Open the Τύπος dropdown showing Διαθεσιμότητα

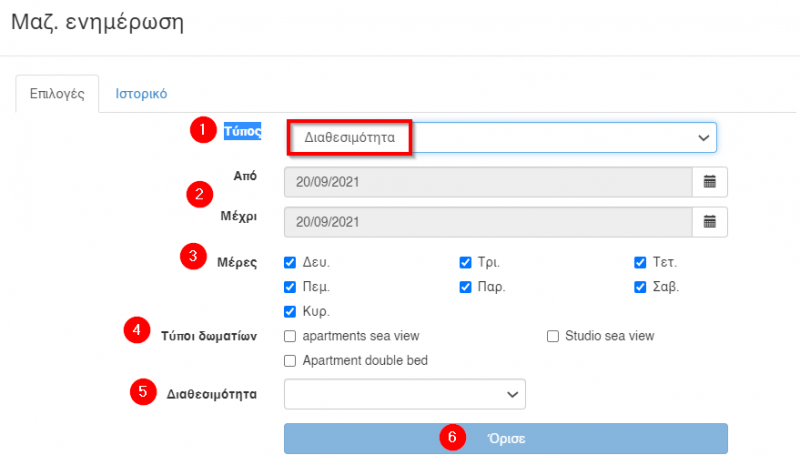tap(501, 137)
